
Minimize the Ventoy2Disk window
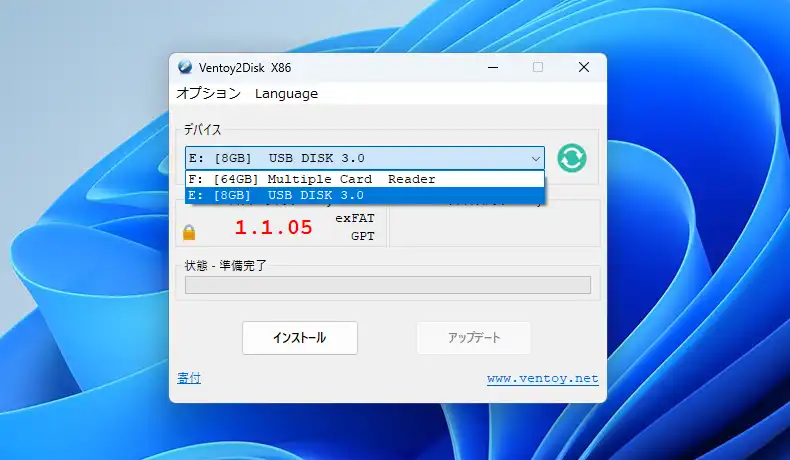(x=492, y=67)
